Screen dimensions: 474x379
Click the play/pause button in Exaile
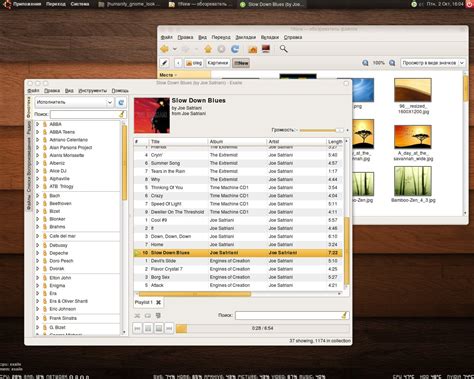click(x=148, y=328)
